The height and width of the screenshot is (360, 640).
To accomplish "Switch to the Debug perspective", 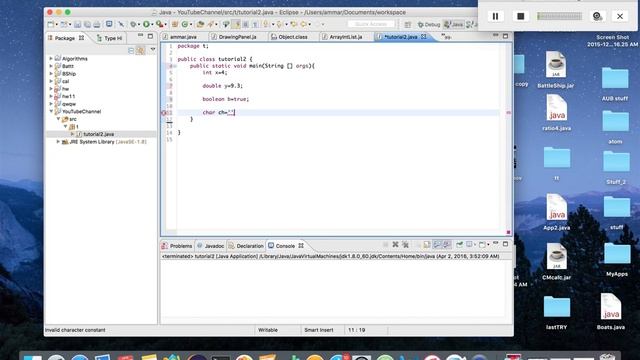I will pyautogui.click(x=429, y=24).
